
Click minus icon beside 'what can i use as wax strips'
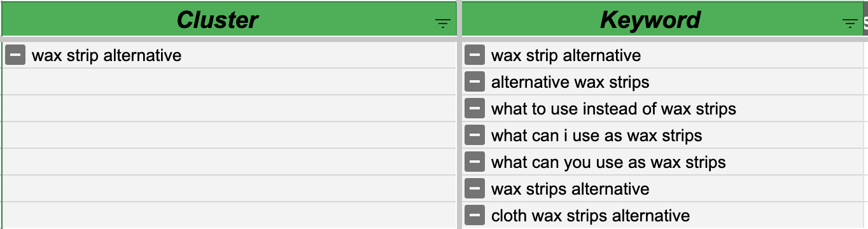(x=475, y=135)
